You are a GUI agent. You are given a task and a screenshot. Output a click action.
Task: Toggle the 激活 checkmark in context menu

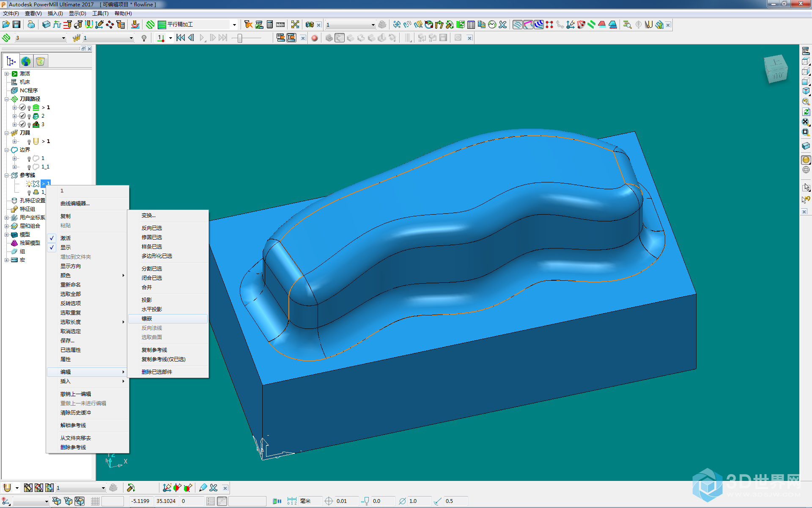[x=52, y=238]
